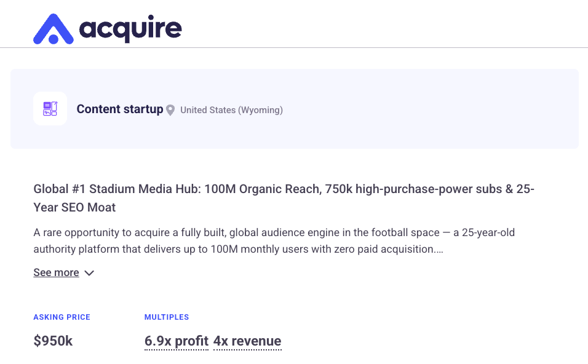
Task: Click the $950k asking price value
Action: pos(53,341)
